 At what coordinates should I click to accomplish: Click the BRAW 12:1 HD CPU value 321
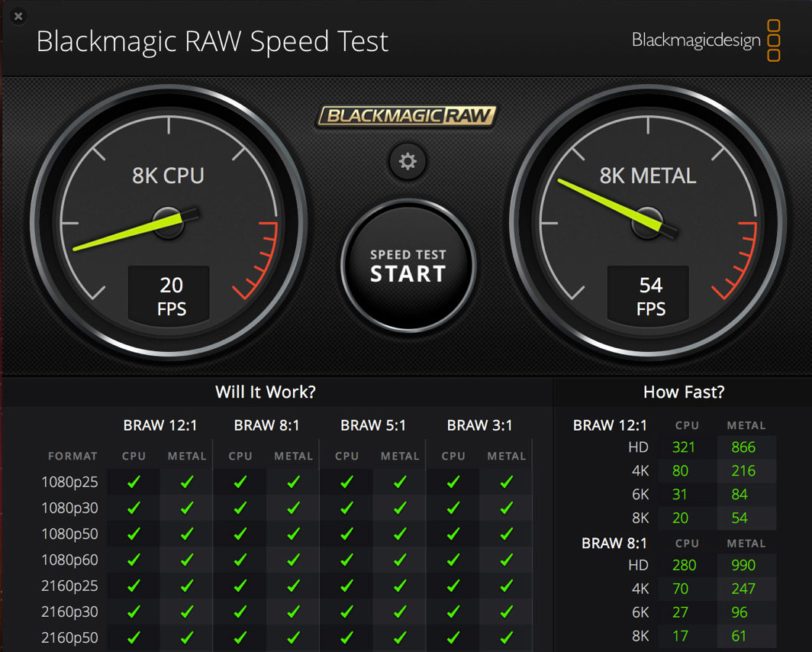pyautogui.click(x=684, y=447)
